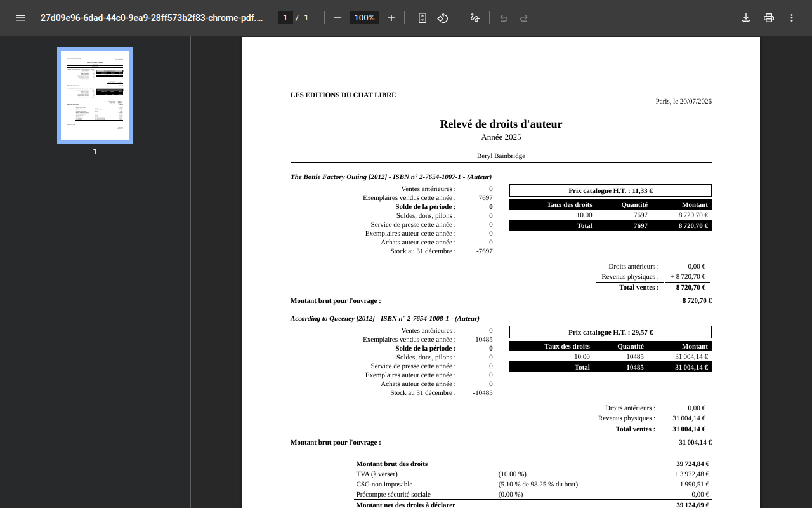Click 'Montant net des droits à déclarer'
The width and height of the screenshot is (812, 508).
(406, 505)
